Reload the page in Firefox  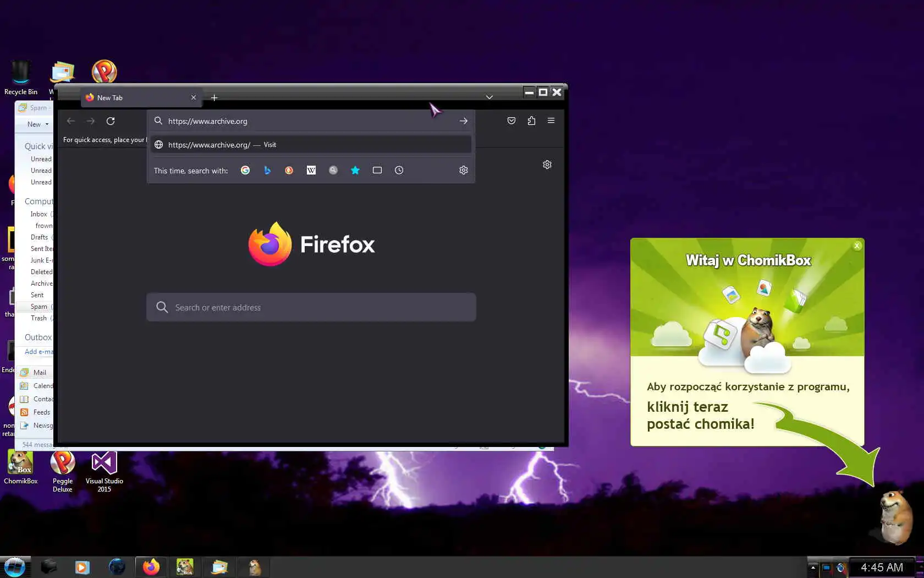click(x=111, y=121)
